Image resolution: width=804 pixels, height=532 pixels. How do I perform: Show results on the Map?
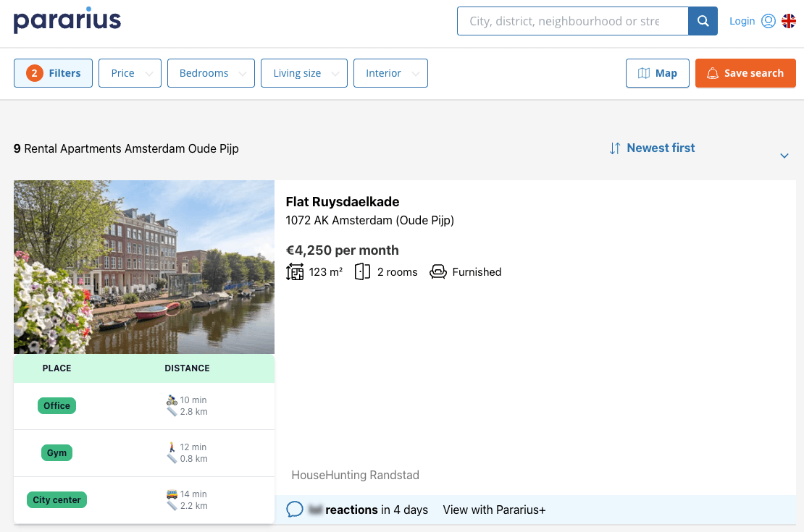coord(658,73)
